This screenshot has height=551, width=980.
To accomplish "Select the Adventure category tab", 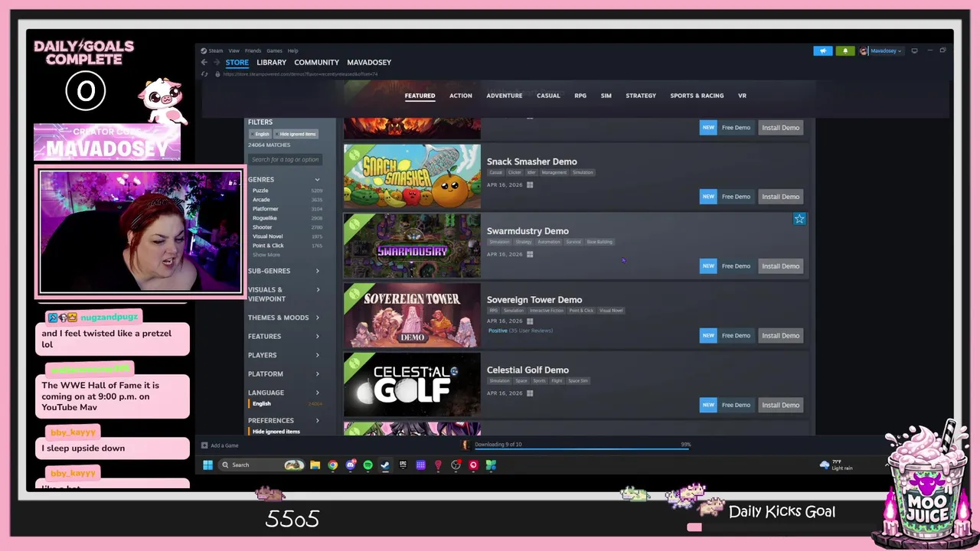I will click(505, 96).
